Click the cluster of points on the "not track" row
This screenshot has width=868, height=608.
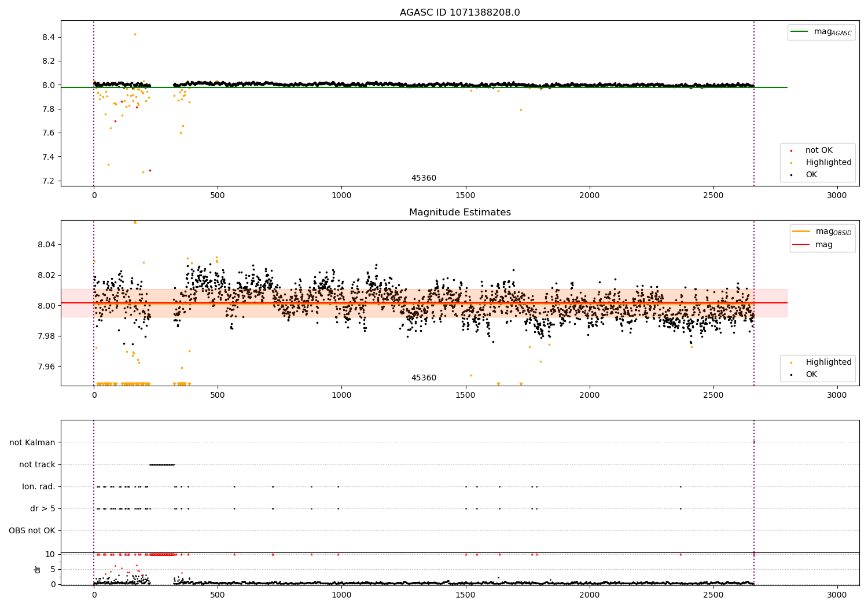[x=162, y=464]
